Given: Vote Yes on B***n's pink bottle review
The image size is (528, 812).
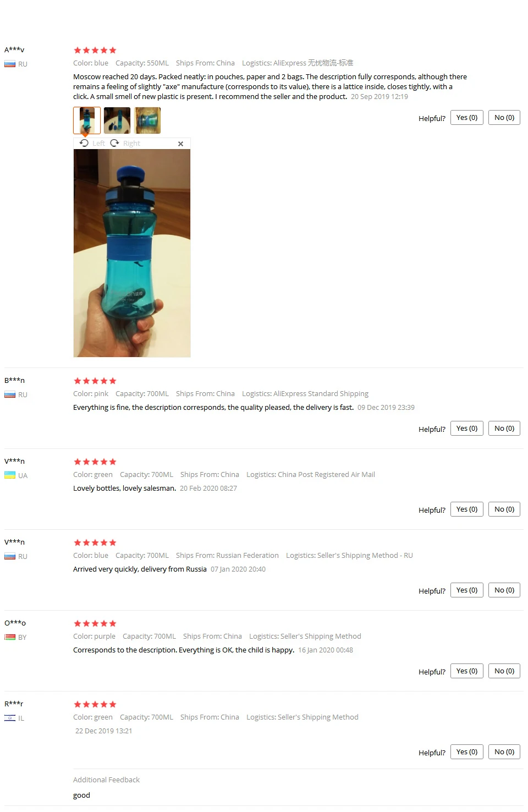Looking at the screenshot, I should pyautogui.click(x=467, y=429).
